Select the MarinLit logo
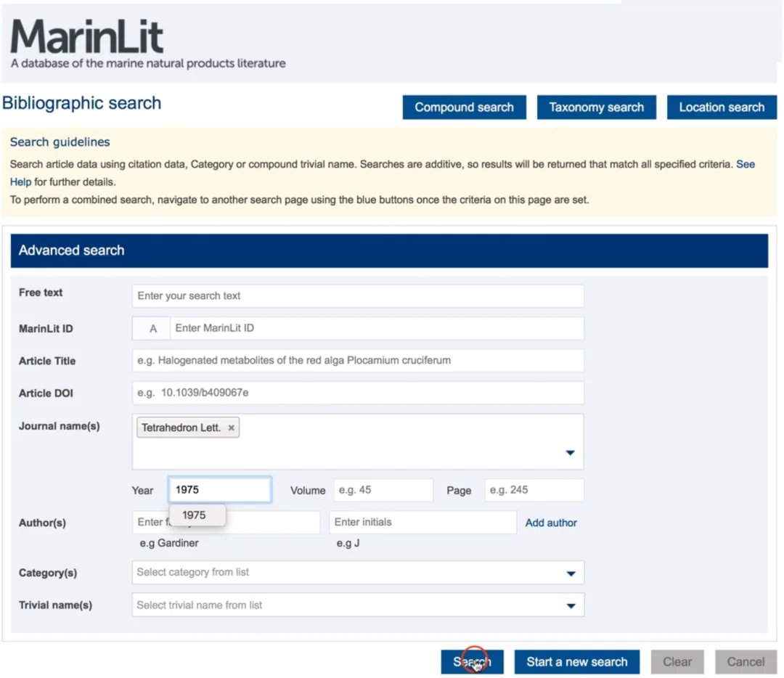 click(87, 36)
